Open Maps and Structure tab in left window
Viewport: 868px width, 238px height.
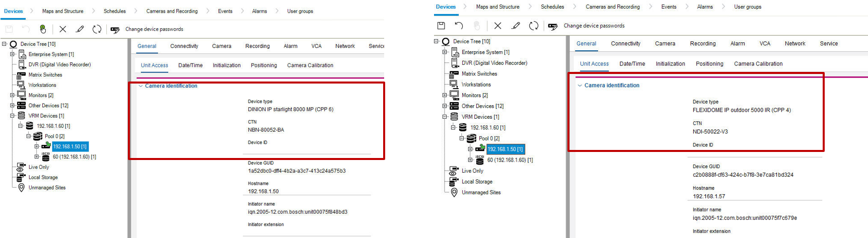62,11
